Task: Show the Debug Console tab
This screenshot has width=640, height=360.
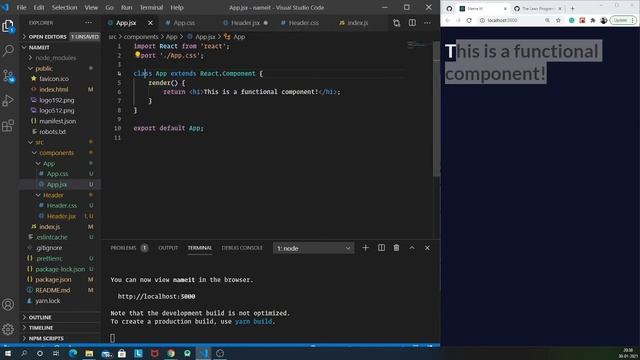Action: (242, 248)
